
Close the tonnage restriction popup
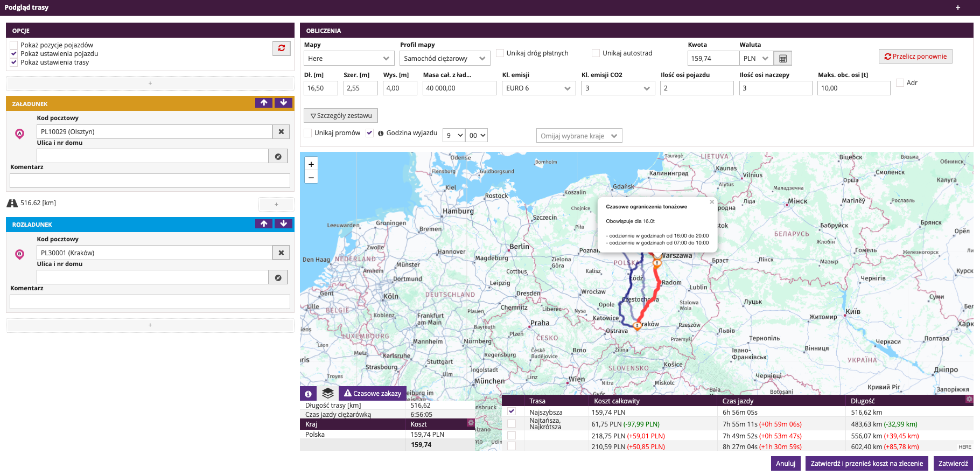point(712,202)
